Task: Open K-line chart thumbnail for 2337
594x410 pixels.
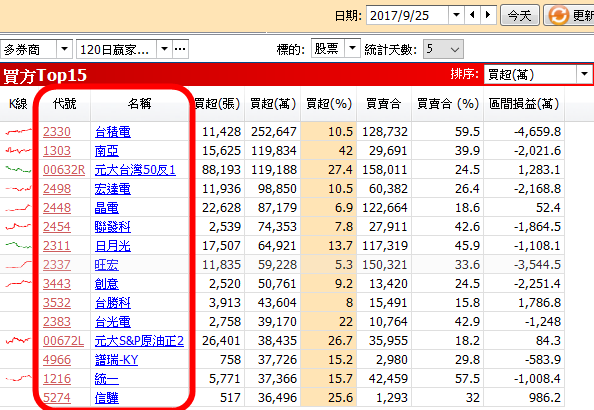Action: (19, 264)
